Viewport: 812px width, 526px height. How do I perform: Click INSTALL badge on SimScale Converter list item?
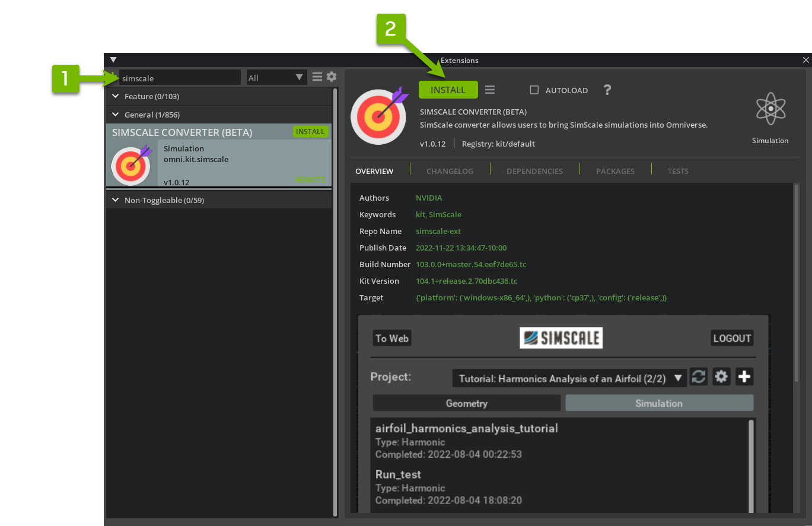(x=310, y=132)
